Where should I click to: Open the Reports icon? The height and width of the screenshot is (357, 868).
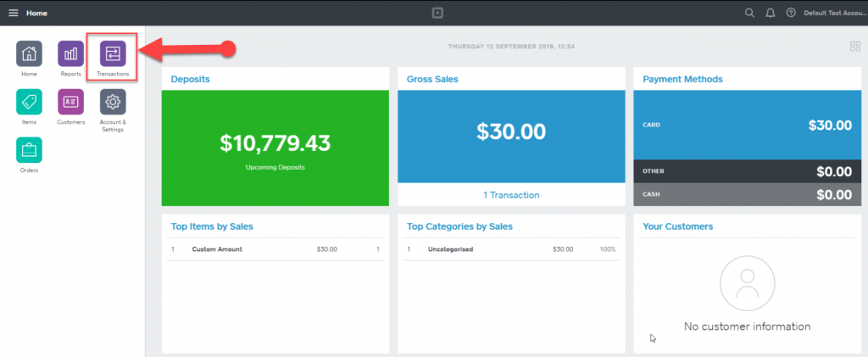(x=71, y=53)
